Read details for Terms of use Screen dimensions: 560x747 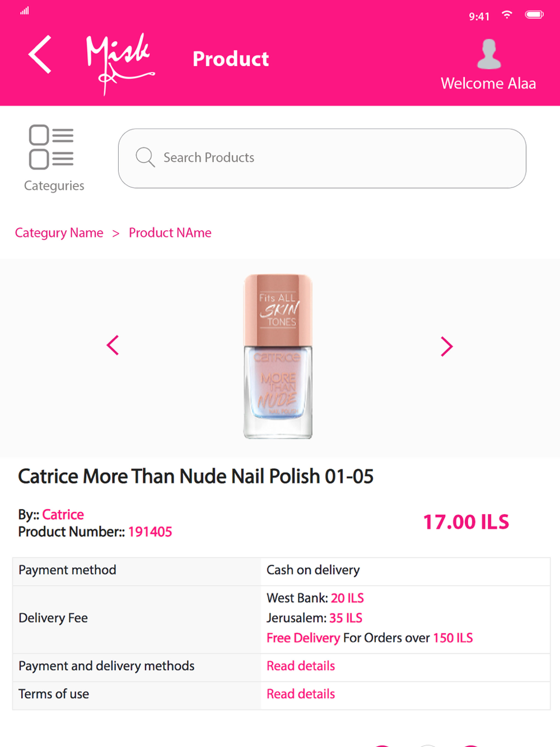301,694
